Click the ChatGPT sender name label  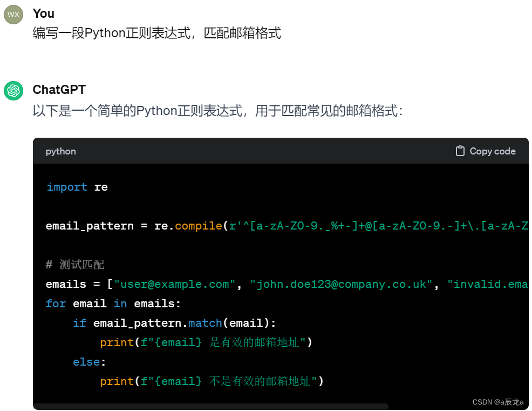[59, 90]
